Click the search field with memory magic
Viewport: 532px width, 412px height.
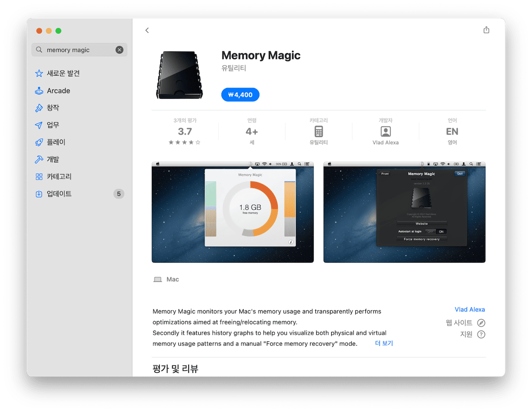pyautogui.click(x=79, y=50)
